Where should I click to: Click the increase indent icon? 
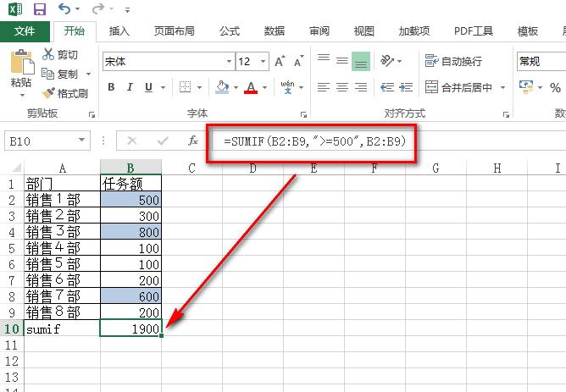click(x=406, y=87)
